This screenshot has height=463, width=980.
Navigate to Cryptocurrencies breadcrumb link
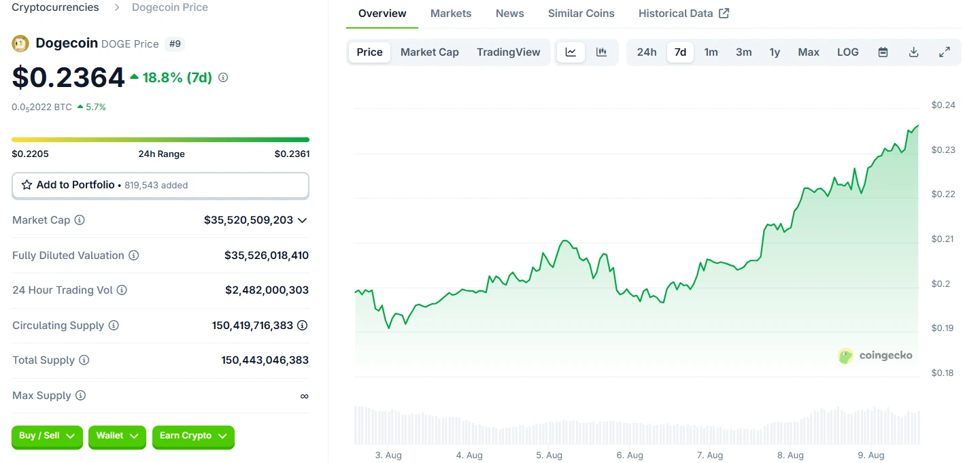pyautogui.click(x=54, y=7)
